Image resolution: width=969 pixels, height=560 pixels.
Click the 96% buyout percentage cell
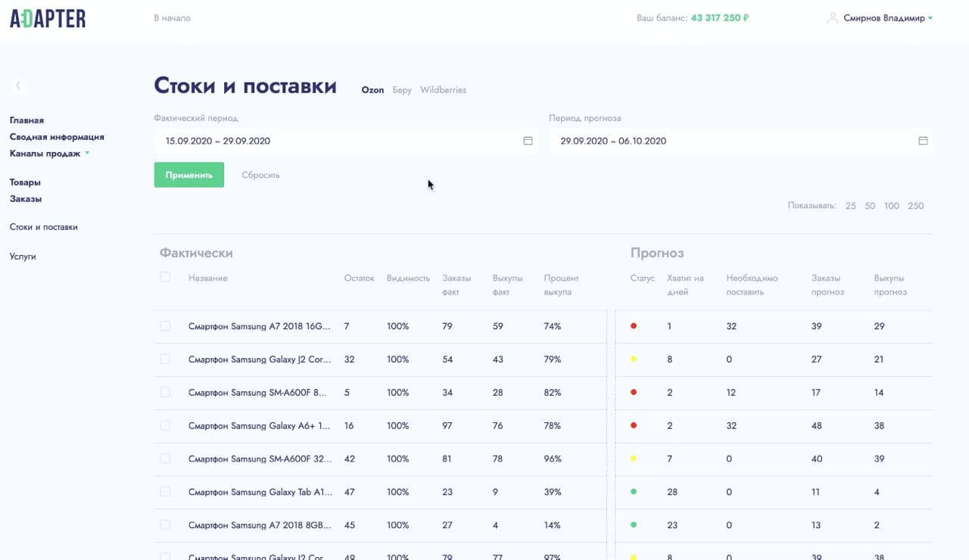553,459
